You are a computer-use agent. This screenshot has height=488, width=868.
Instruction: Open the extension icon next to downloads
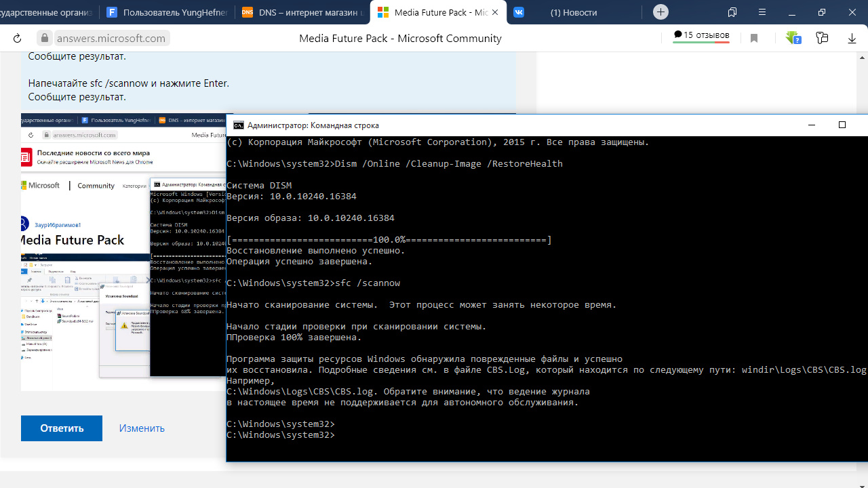823,39
